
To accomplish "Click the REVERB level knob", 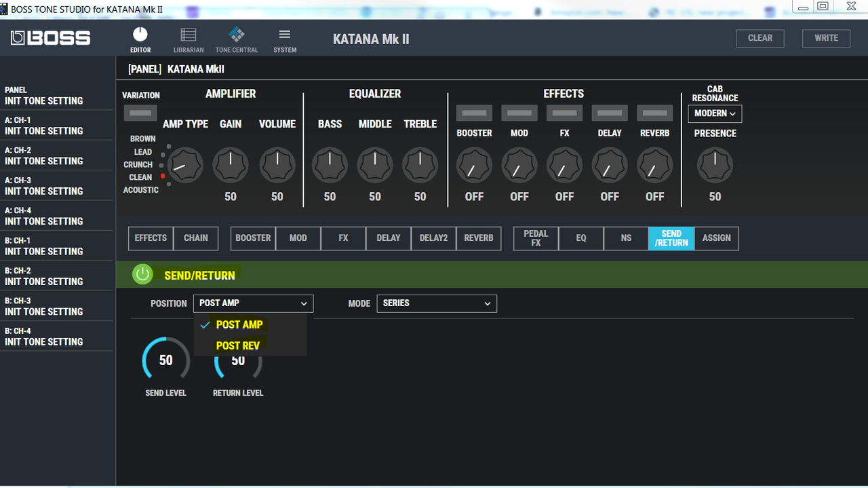I will point(654,165).
